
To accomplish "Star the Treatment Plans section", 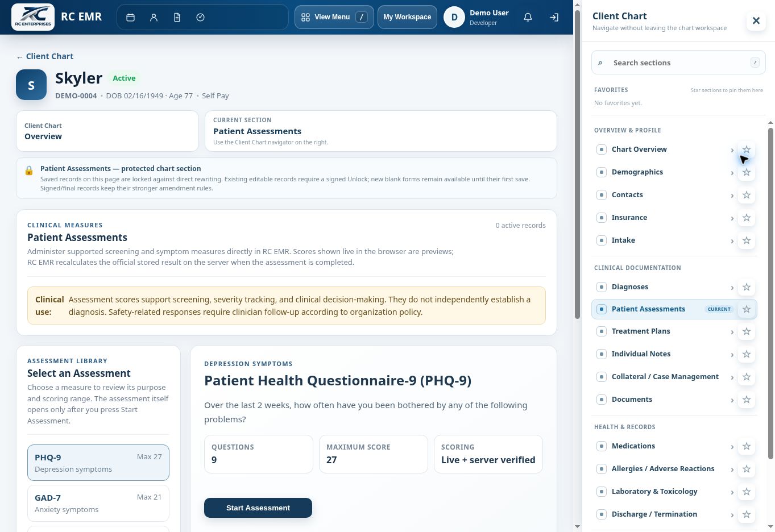I will (x=747, y=331).
